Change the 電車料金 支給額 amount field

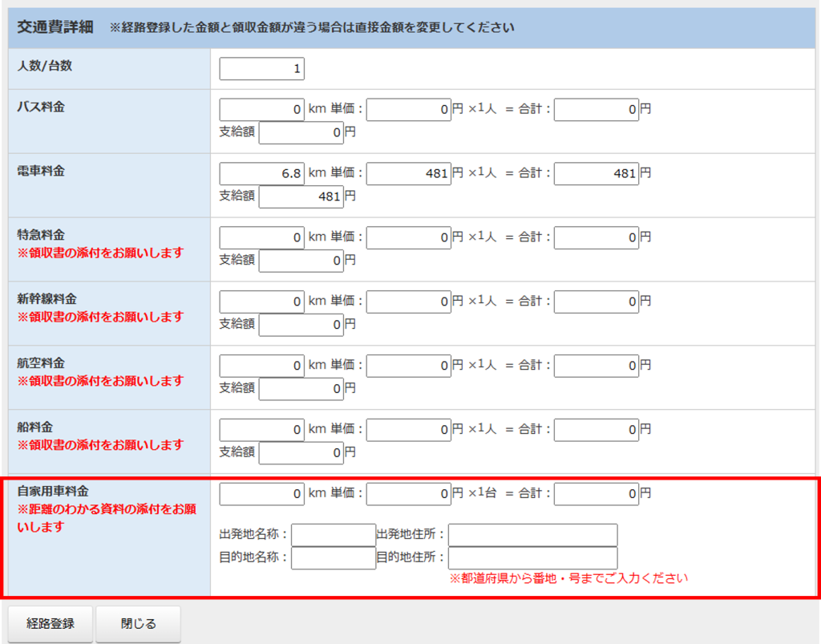(301, 196)
